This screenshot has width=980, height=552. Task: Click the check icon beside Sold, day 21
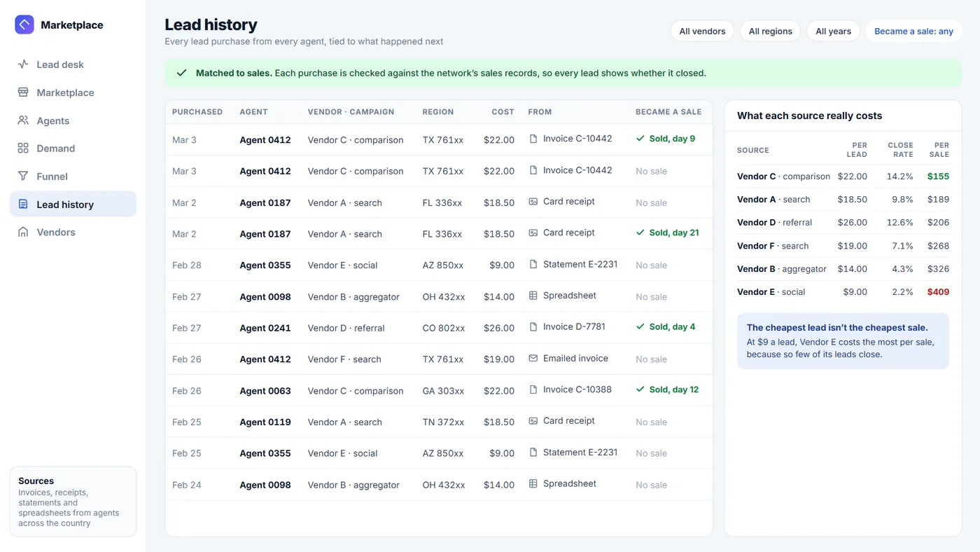coord(640,233)
